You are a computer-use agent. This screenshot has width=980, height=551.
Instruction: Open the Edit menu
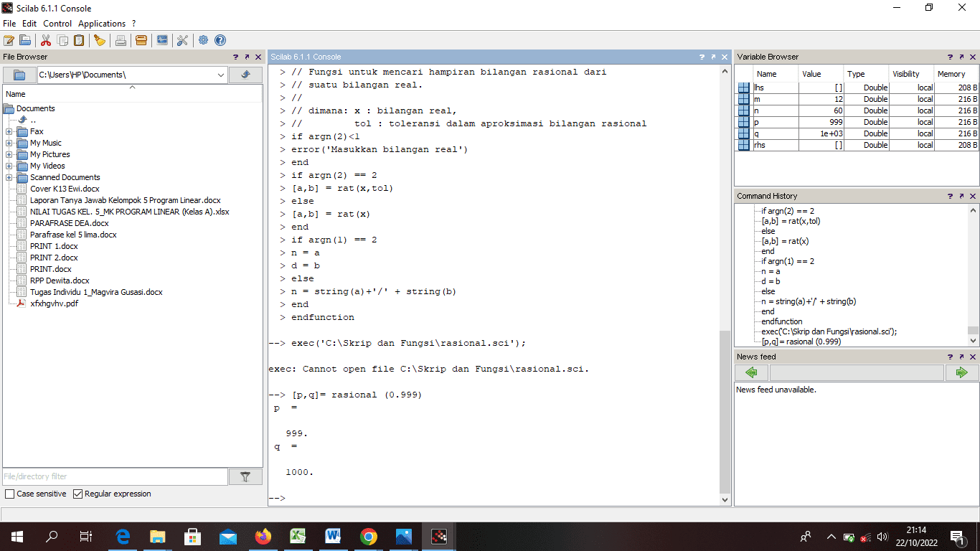click(x=29, y=24)
